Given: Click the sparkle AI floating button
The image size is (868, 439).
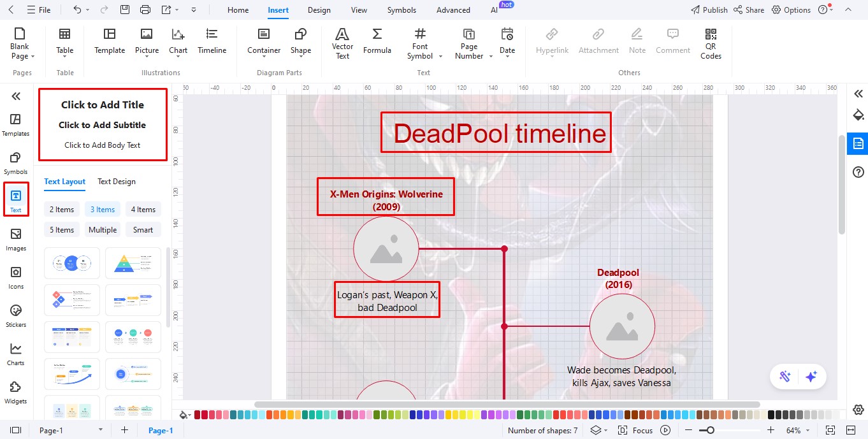Looking at the screenshot, I should tap(811, 377).
